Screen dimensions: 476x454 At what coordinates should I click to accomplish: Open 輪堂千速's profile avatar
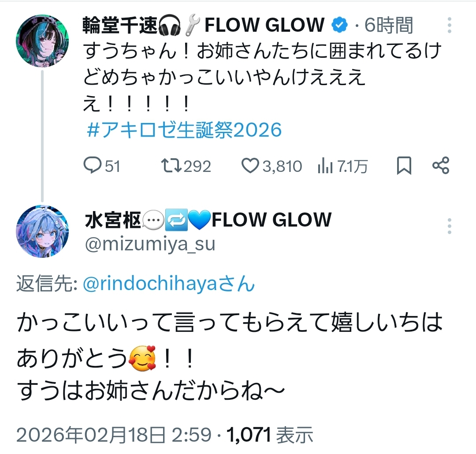pos(42,41)
